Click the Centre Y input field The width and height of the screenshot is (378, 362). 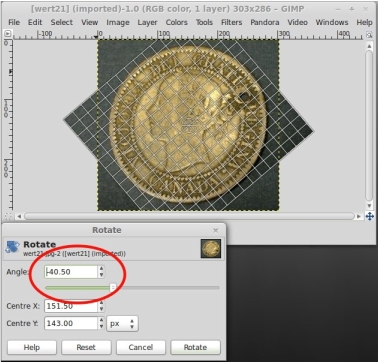coord(71,323)
